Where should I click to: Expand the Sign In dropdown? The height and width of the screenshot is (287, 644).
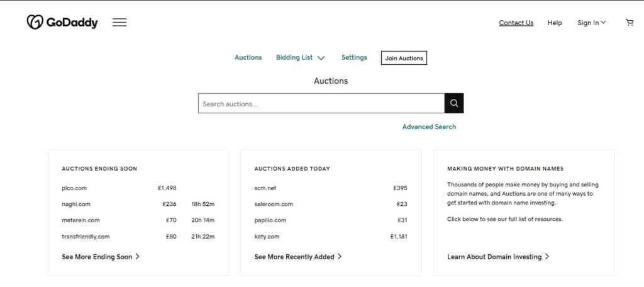(x=591, y=23)
